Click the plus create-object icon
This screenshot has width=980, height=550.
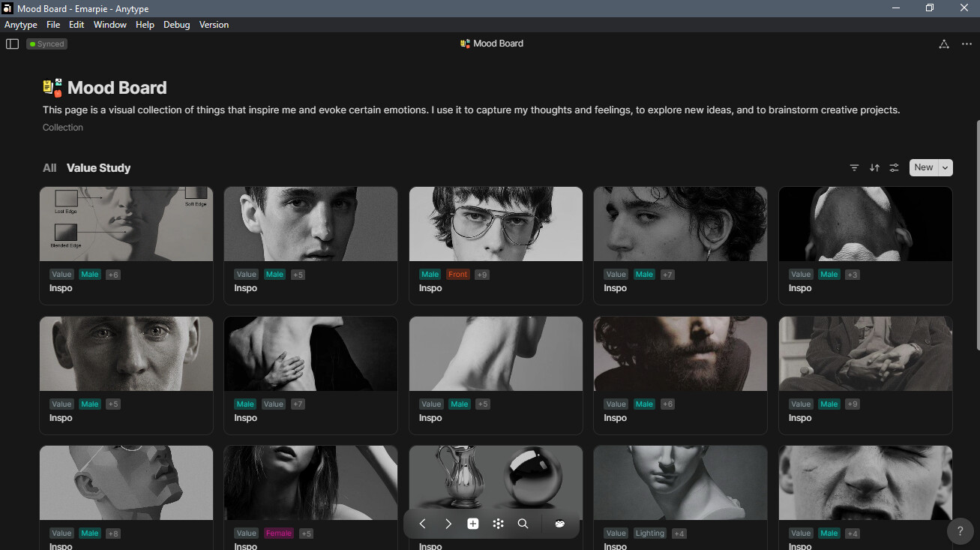473,524
